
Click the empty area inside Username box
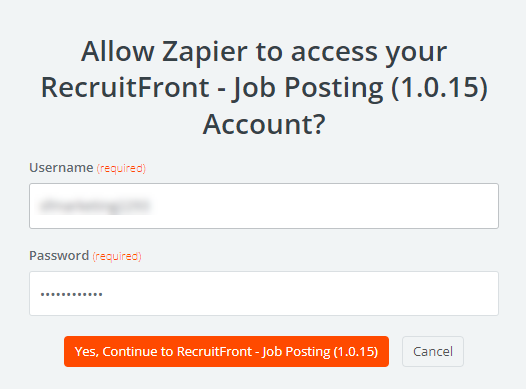point(322,206)
